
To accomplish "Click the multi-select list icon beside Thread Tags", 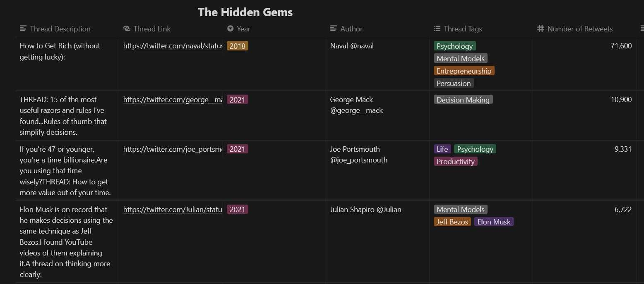I will point(437,29).
